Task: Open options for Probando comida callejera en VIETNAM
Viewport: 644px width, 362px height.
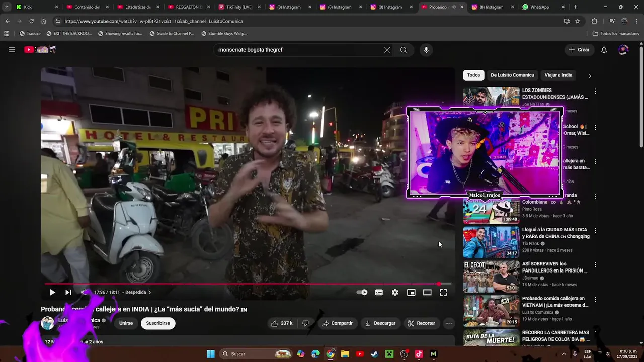Action: pyautogui.click(x=595, y=299)
